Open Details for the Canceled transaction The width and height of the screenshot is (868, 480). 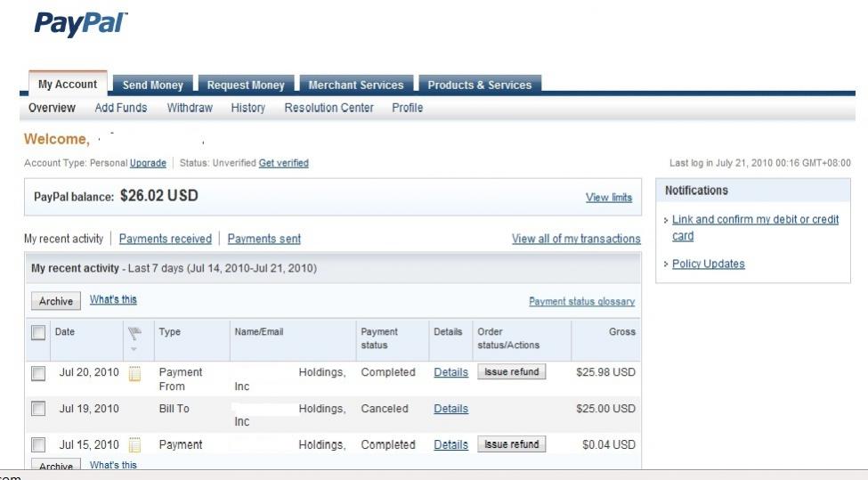click(x=450, y=409)
